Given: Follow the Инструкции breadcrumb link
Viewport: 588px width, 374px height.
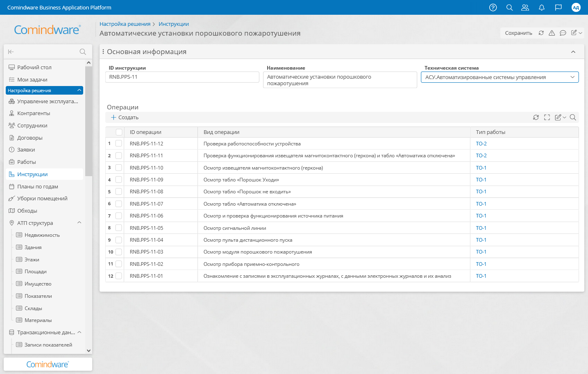Looking at the screenshot, I should 174,24.
